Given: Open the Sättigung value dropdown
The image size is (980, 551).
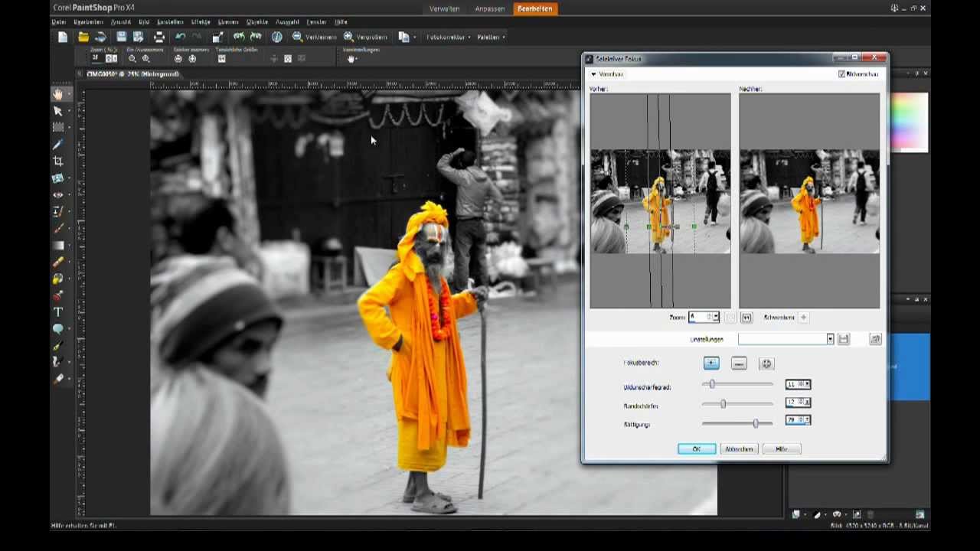Looking at the screenshot, I should pyautogui.click(x=807, y=421).
